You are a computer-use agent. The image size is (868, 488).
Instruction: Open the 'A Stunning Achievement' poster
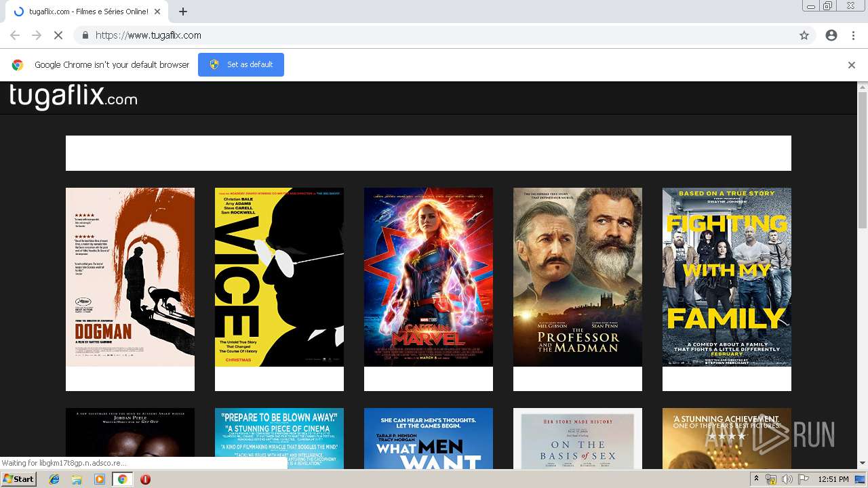pos(727,439)
